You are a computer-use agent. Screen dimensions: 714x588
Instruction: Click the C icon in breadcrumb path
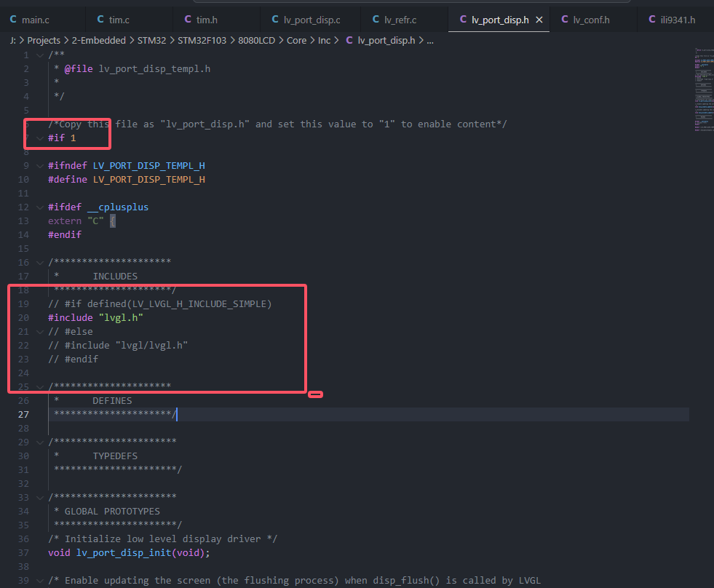349,40
